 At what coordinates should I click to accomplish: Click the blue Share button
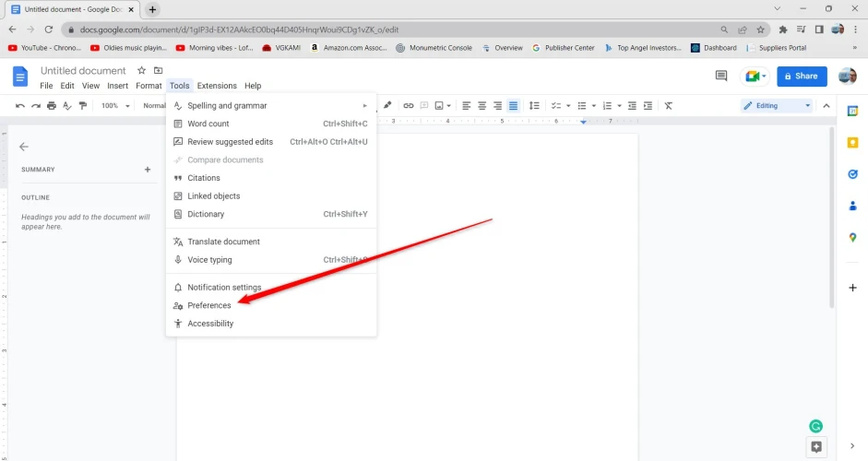pyautogui.click(x=801, y=76)
